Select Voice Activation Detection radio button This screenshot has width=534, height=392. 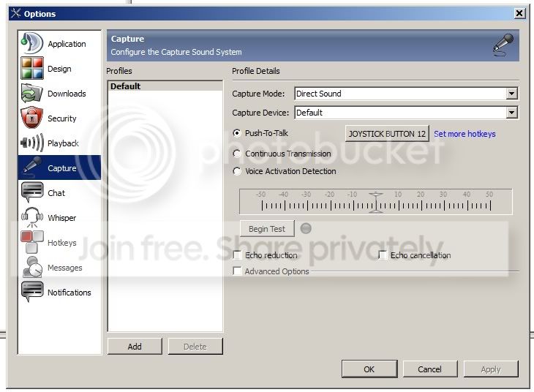[x=236, y=171]
